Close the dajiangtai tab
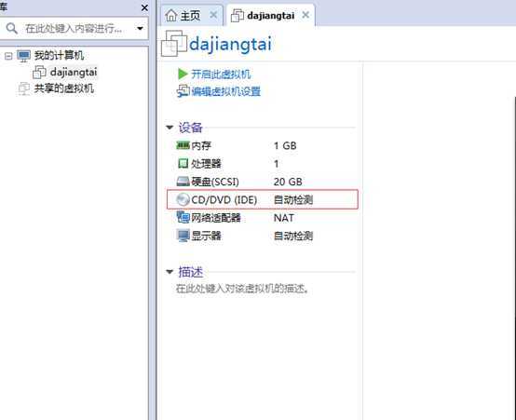516x420 pixels. click(x=306, y=15)
